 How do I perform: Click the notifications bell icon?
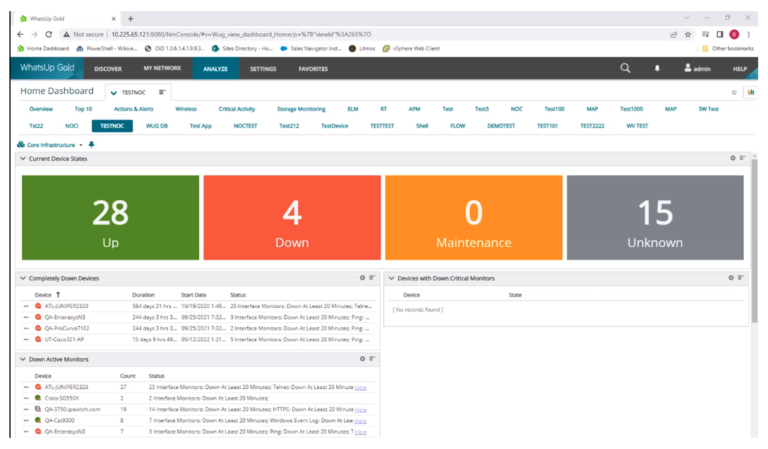(657, 68)
